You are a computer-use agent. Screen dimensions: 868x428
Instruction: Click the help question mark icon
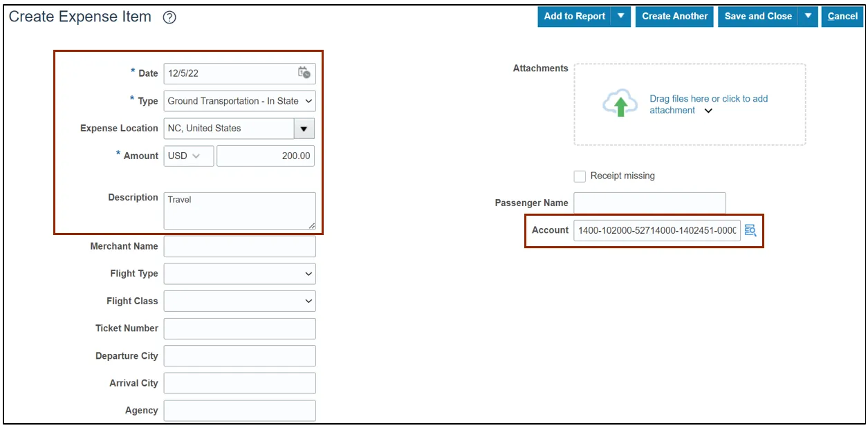pos(169,18)
